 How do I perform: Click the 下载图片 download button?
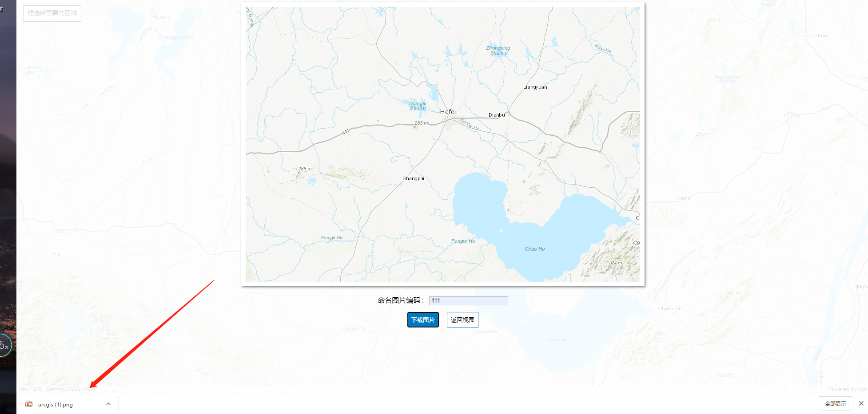(x=422, y=319)
